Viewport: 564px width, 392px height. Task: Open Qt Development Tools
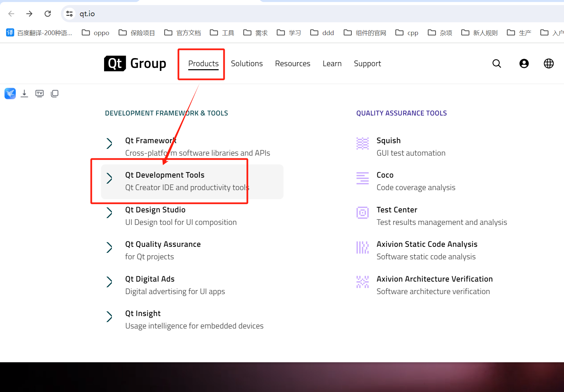click(x=165, y=175)
